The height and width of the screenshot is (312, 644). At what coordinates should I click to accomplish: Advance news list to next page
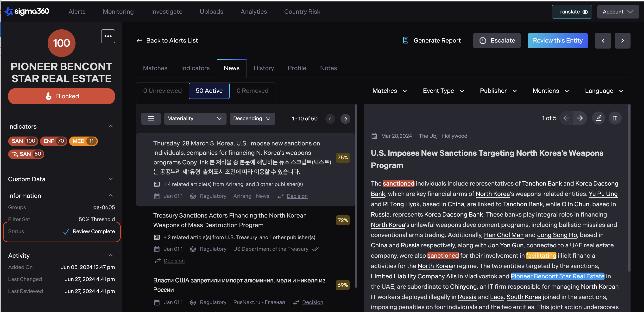(345, 119)
